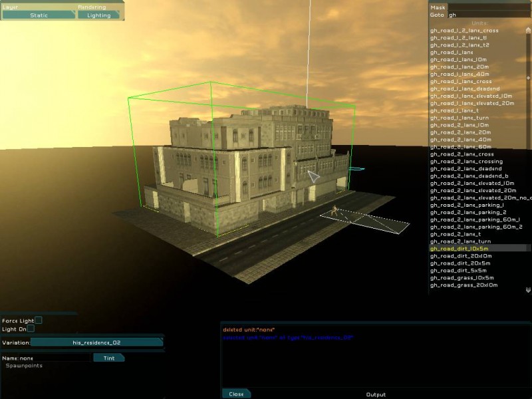Pick gh_road_grass_20x10m unit
Screen dimensions: 532x399
[463, 285]
